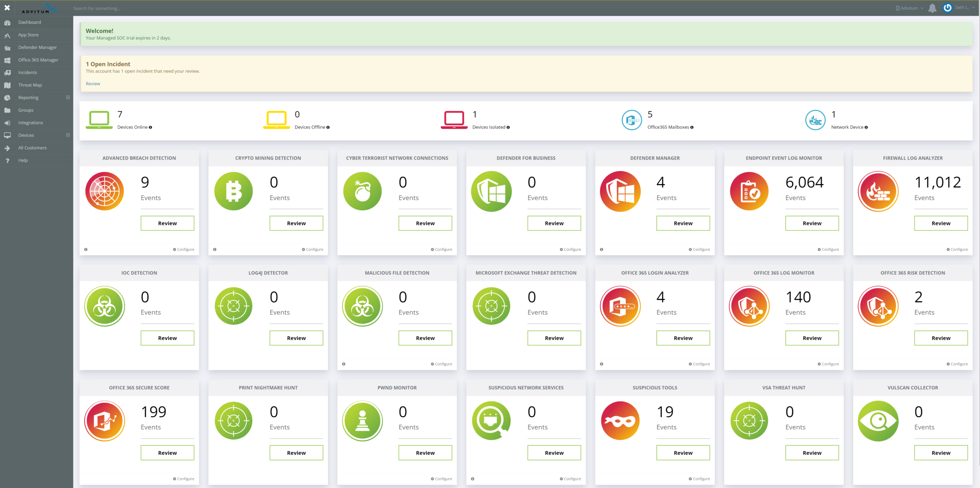
Task: Click the PWND Monitor chess pawn icon
Action: (x=363, y=421)
